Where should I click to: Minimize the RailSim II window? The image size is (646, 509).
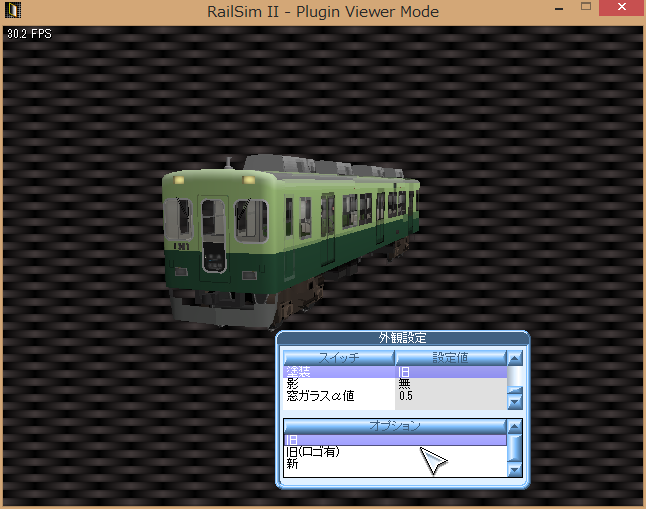559,8
